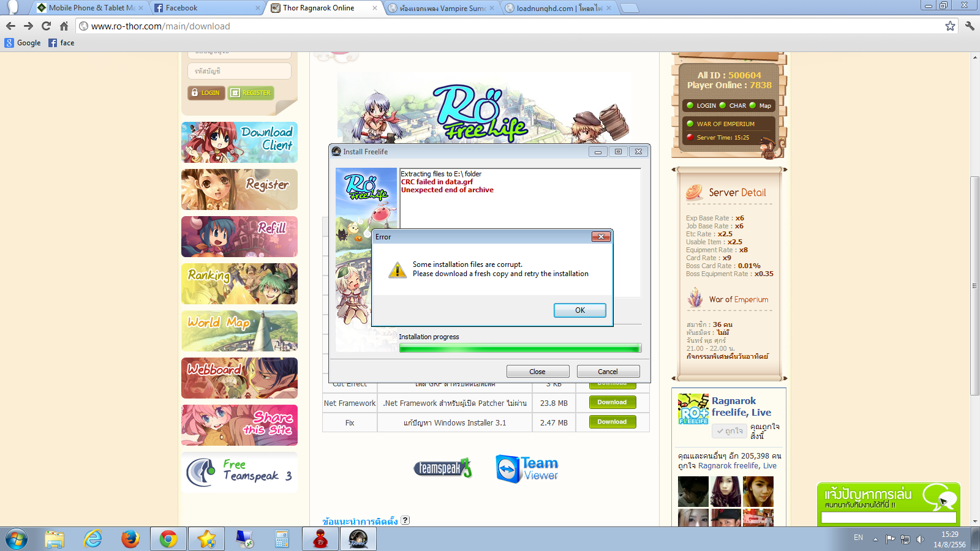The width and height of the screenshot is (980, 551).
Task: Open the Register banner in the sidebar
Action: 239,189
